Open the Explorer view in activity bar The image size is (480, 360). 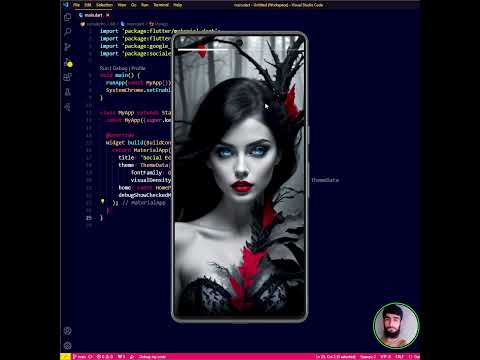point(67,17)
